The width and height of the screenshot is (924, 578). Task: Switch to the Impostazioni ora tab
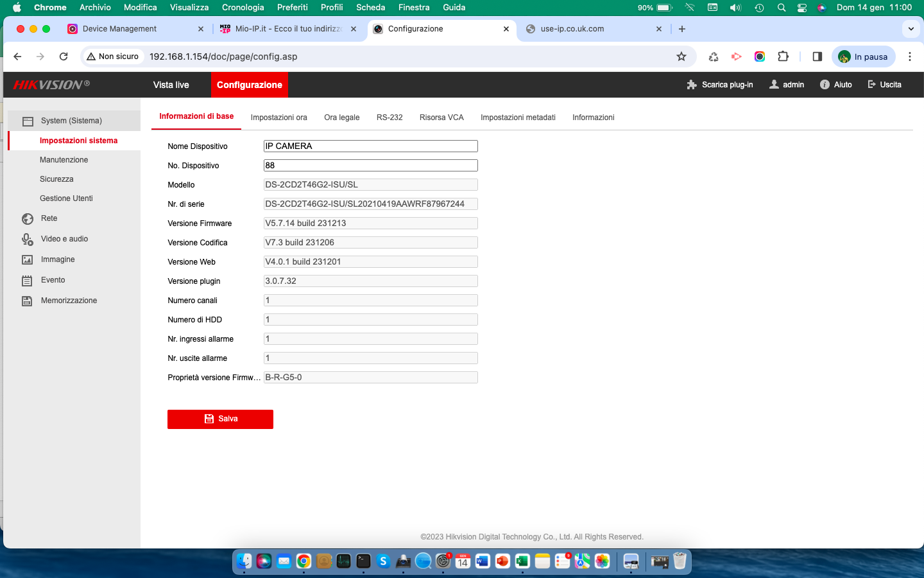(x=278, y=118)
